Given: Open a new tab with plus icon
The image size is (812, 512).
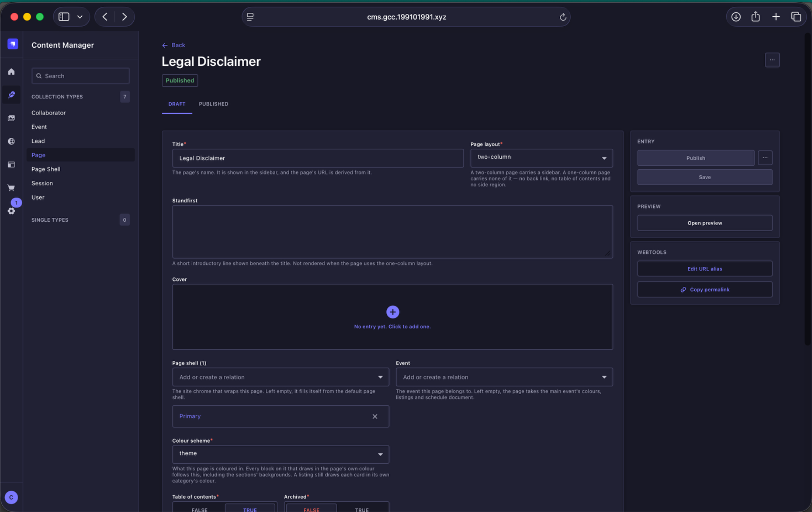Looking at the screenshot, I should (x=776, y=17).
